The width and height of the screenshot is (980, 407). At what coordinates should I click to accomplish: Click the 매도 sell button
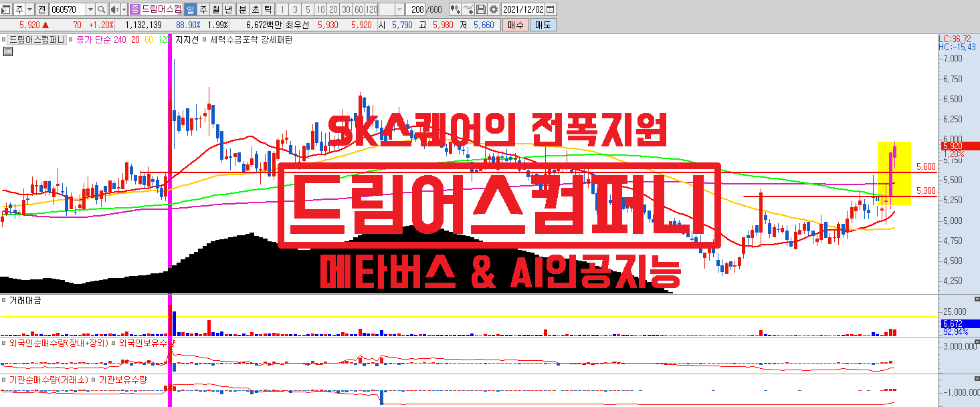[x=543, y=25]
